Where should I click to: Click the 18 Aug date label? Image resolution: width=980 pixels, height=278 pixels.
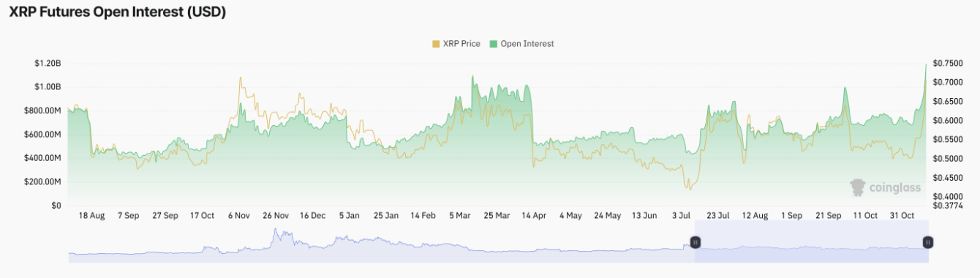click(x=92, y=216)
